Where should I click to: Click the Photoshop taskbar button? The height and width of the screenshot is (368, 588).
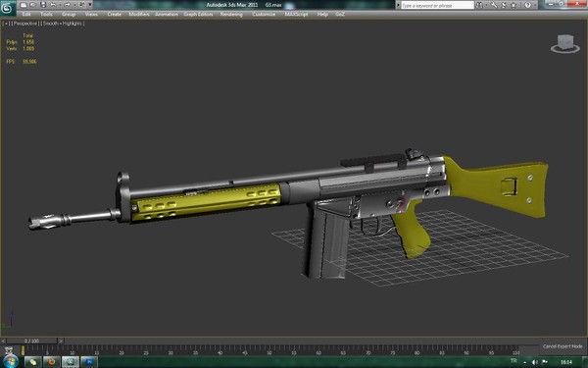coord(89,362)
